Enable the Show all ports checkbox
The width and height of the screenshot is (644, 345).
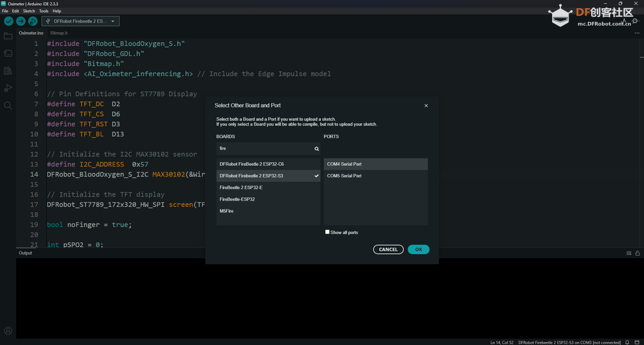click(327, 232)
